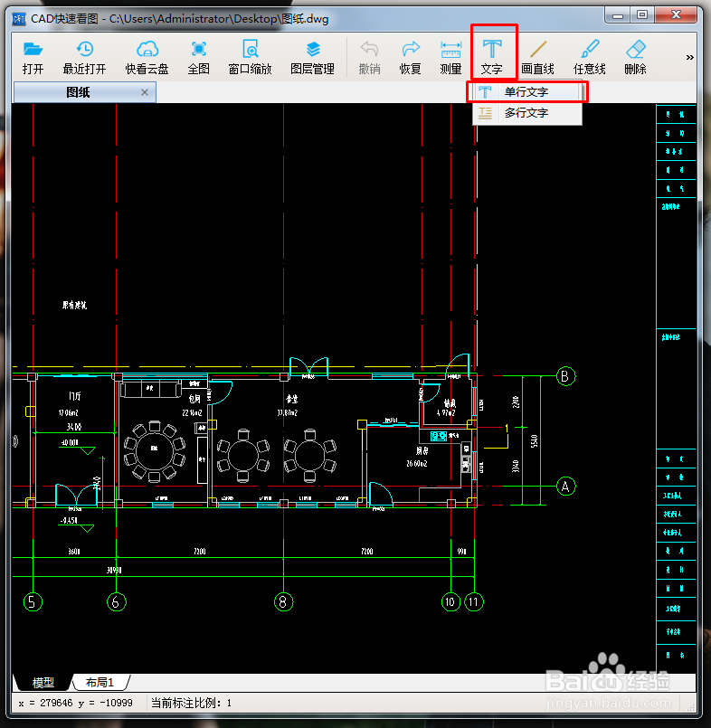
Task: Fit the whole drawing with 全图
Action: click(199, 58)
